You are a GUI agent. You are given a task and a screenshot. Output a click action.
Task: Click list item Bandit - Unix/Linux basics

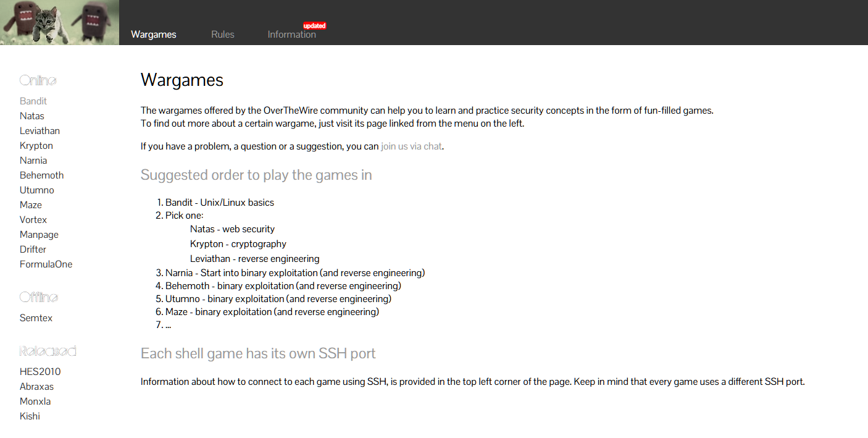tap(220, 203)
